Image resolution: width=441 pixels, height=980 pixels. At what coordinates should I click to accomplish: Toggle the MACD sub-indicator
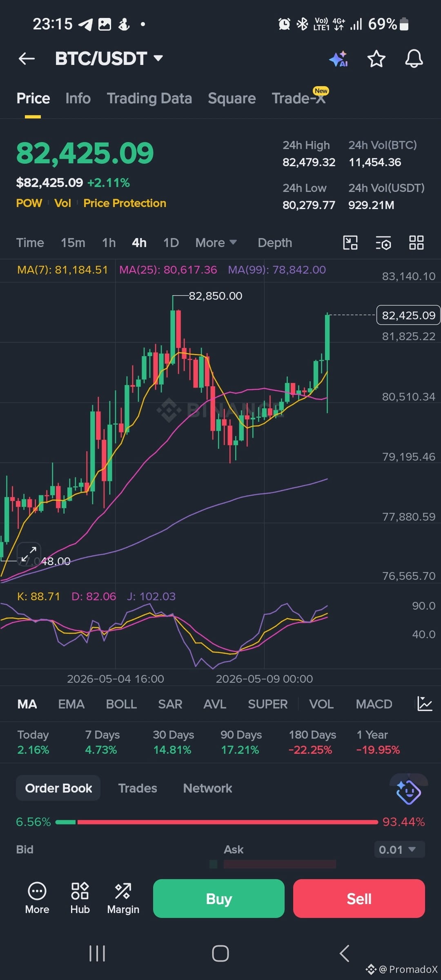pos(374,704)
